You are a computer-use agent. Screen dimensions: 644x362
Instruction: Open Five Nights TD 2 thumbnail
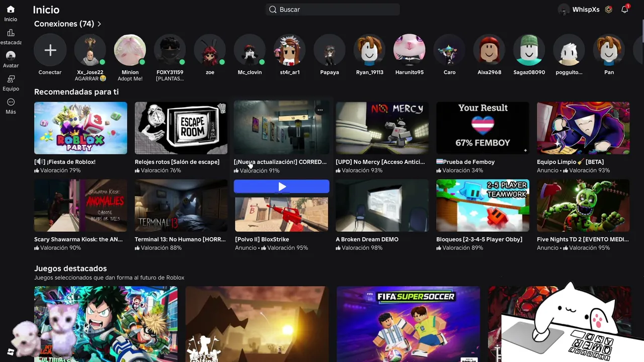pyautogui.click(x=583, y=206)
